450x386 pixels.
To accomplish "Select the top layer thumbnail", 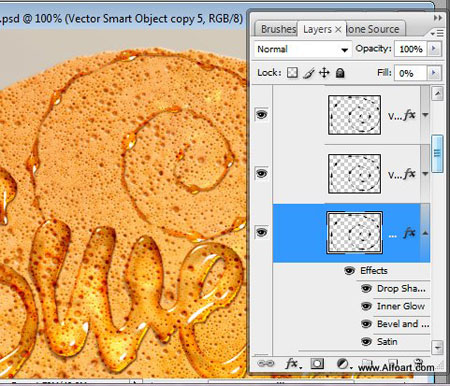I will click(354, 115).
